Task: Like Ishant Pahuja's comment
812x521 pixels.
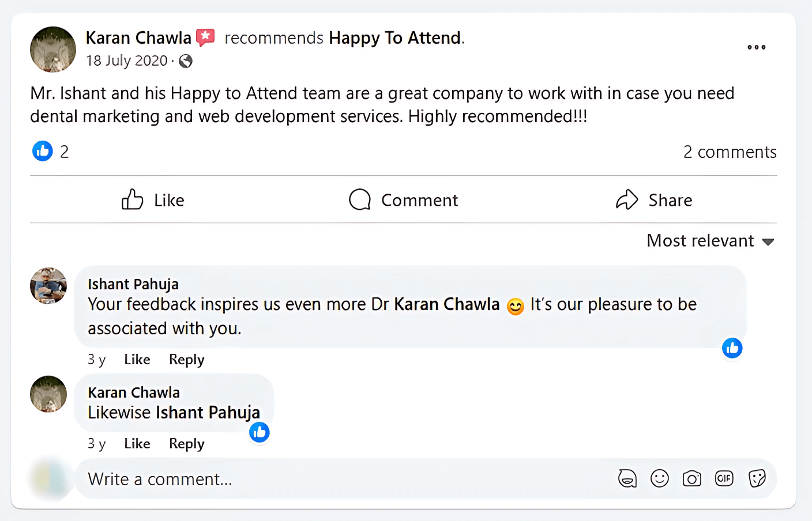Action: (x=137, y=360)
